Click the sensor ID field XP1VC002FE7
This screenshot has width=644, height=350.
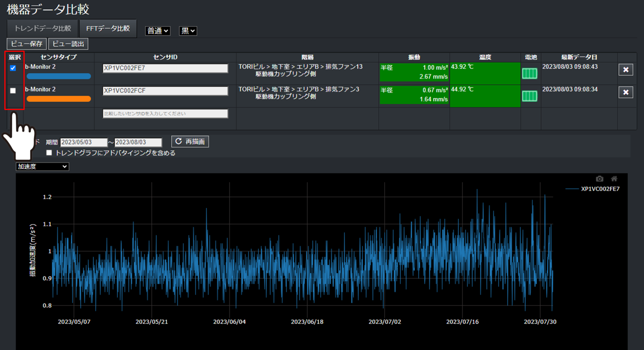coord(165,68)
